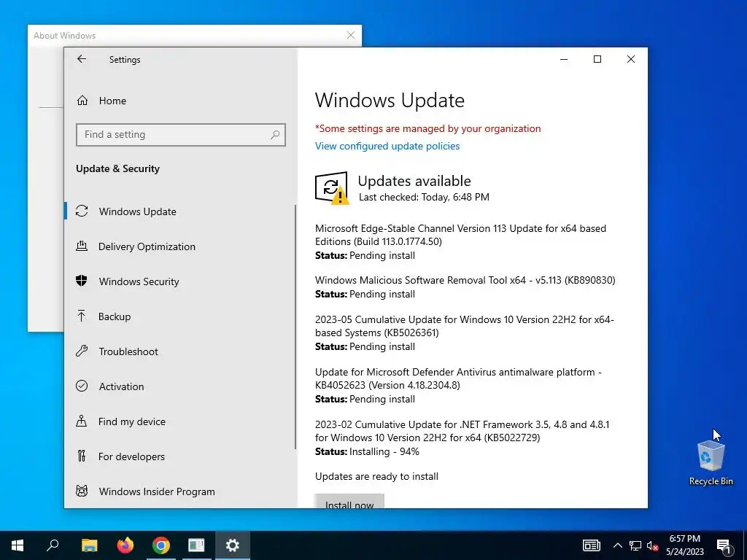Click the back arrow in Settings
This screenshot has width=747, height=560.
click(82, 59)
